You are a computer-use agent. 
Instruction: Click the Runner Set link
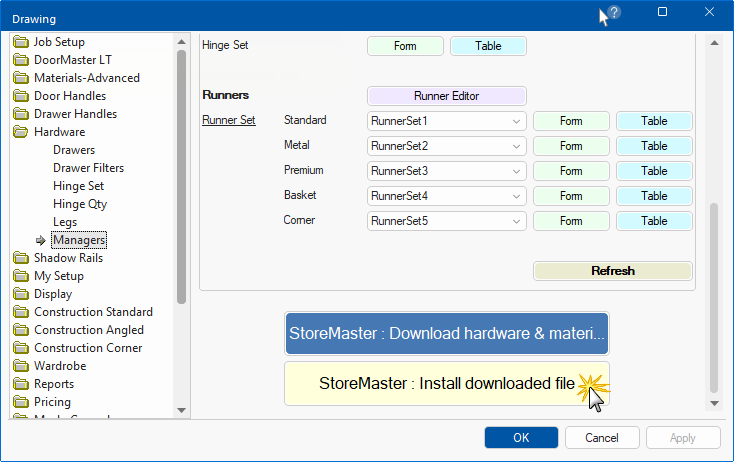coord(228,120)
